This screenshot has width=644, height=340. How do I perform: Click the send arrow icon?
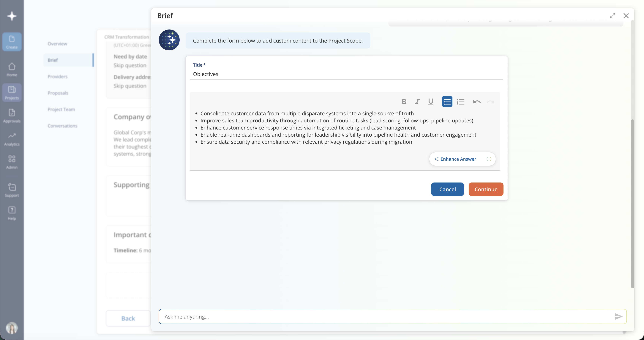point(618,316)
